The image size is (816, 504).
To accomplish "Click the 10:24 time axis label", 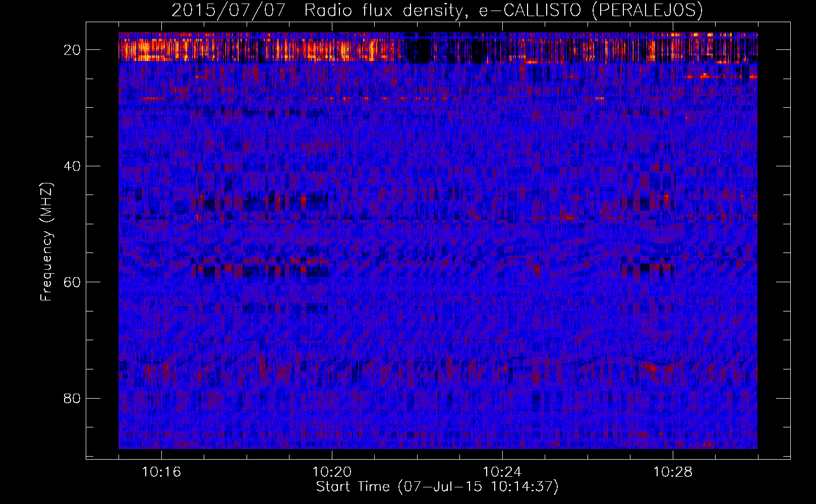I will tap(502, 472).
